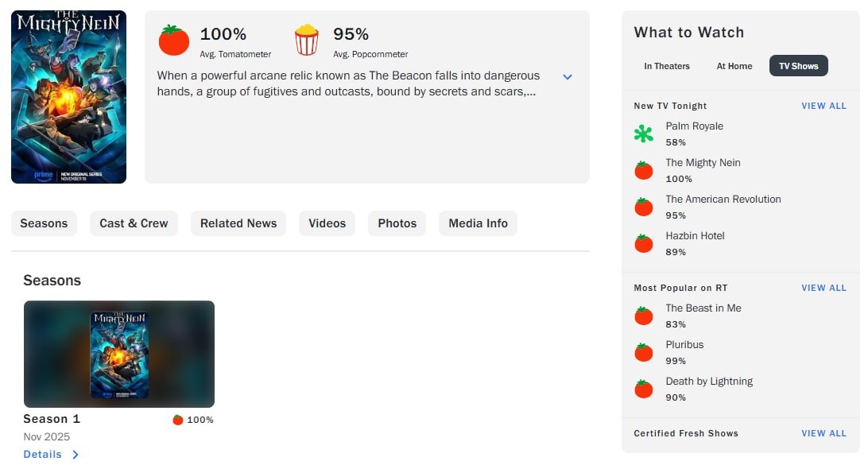This screenshot has height=465, width=868.
Task: Jump to the Seasons section
Action: 44,223
